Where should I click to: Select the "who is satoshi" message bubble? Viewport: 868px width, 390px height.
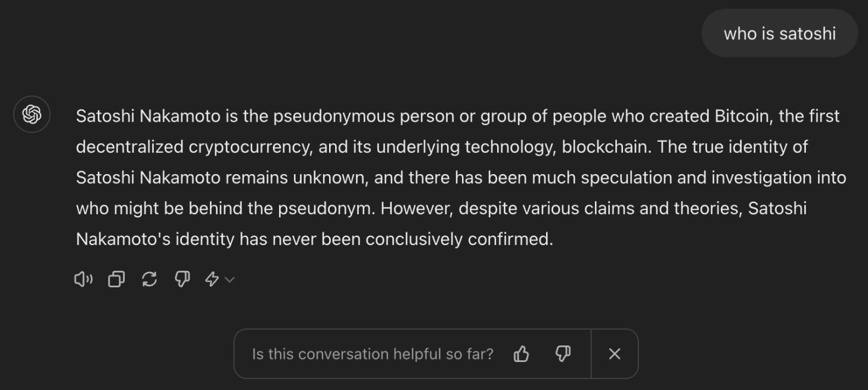(x=779, y=33)
